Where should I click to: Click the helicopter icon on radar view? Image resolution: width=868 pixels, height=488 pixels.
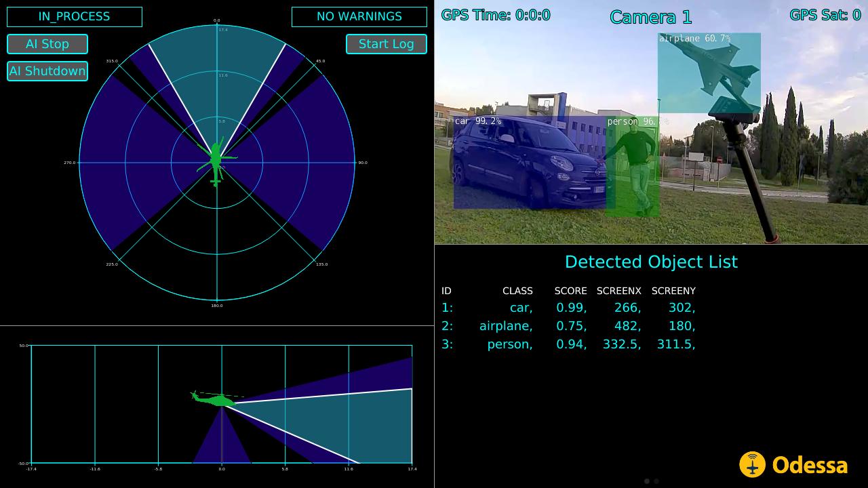click(x=216, y=161)
